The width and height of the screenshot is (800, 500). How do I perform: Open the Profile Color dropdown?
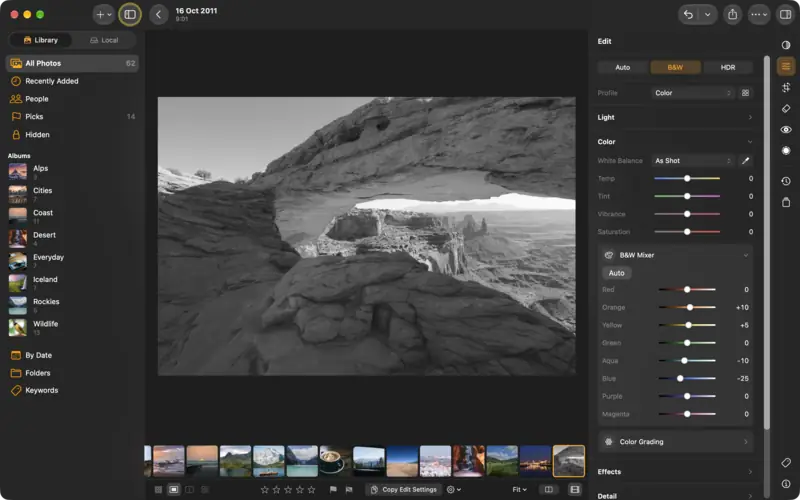pos(692,93)
